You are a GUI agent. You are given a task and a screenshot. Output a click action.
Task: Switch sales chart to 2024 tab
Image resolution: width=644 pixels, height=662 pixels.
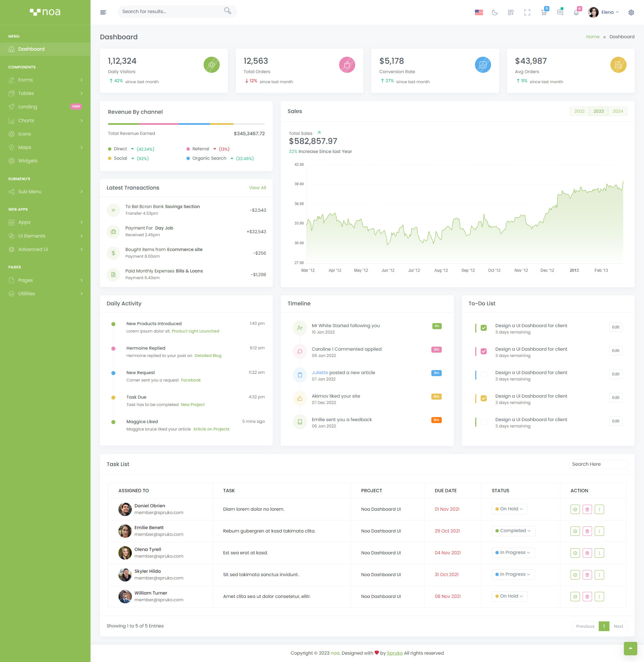(x=618, y=111)
